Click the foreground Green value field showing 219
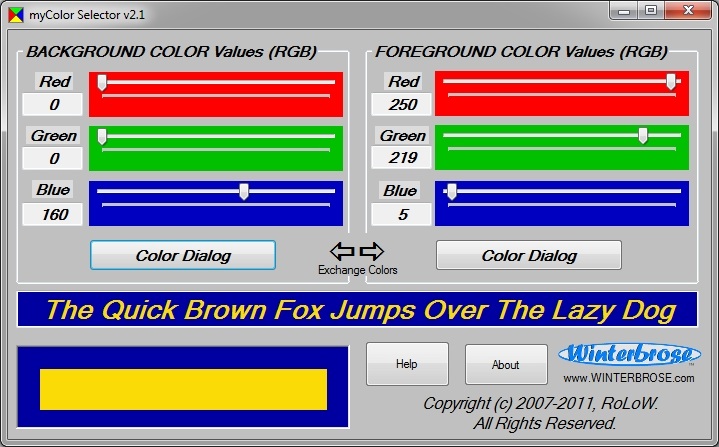Viewport: 719px width, 447px height. coord(402,158)
